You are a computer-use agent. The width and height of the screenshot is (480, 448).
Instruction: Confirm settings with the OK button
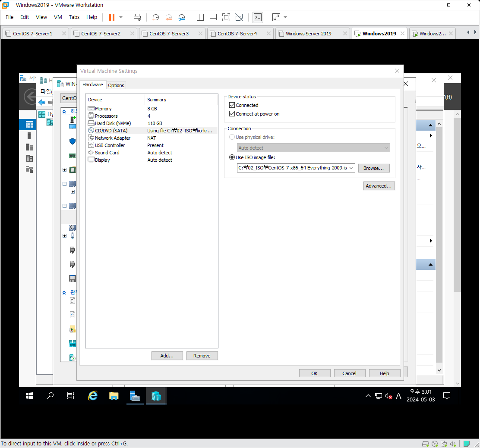315,373
